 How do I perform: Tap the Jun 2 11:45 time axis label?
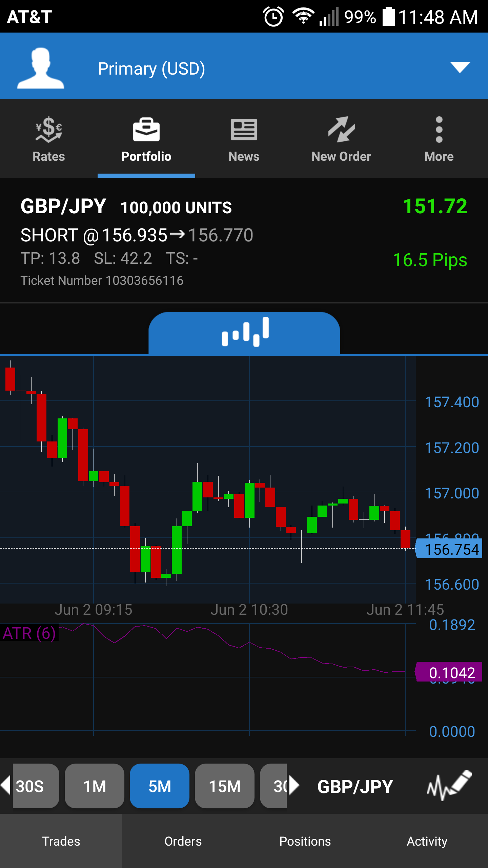click(x=405, y=610)
